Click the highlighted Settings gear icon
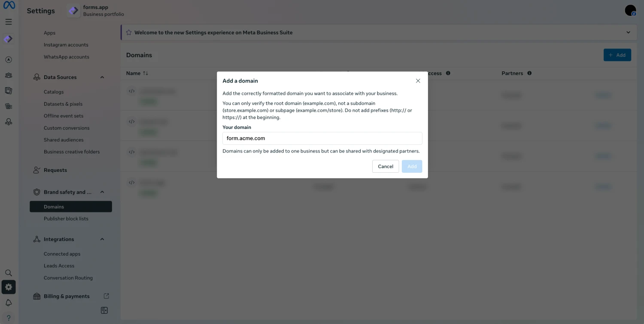644x324 pixels. (9, 287)
